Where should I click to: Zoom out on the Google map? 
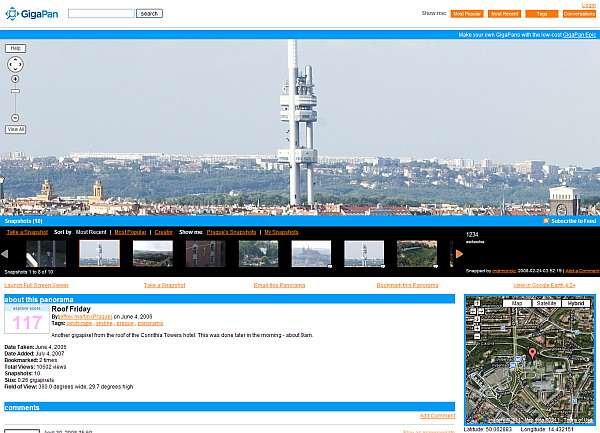(477, 336)
